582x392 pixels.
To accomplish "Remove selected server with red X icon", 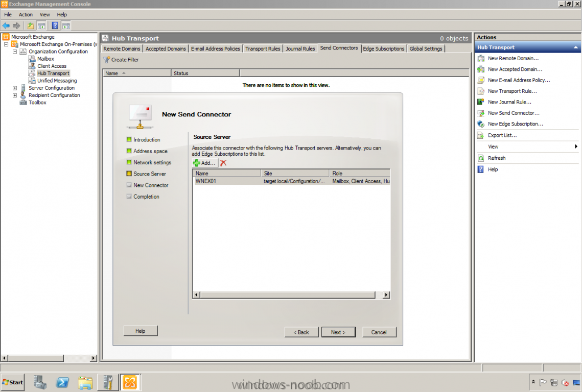I will [x=223, y=163].
